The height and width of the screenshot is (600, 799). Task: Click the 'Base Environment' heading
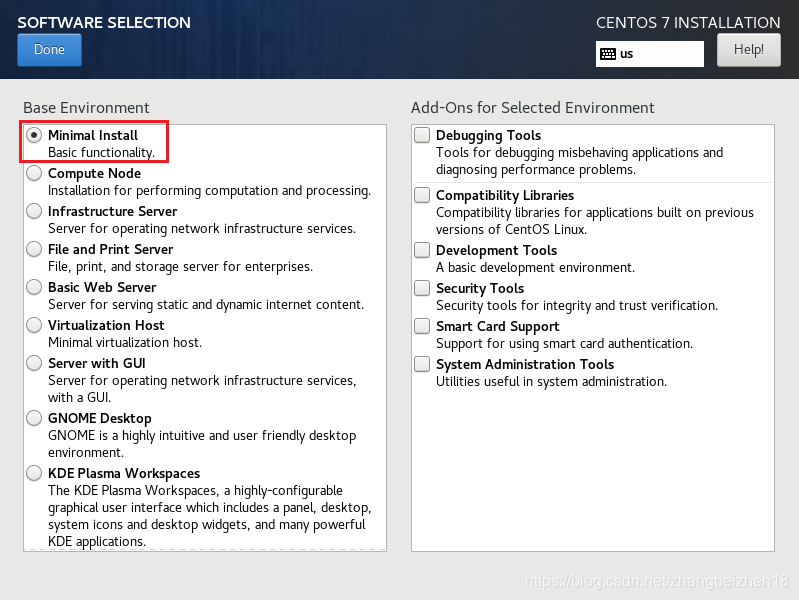(86, 108)
